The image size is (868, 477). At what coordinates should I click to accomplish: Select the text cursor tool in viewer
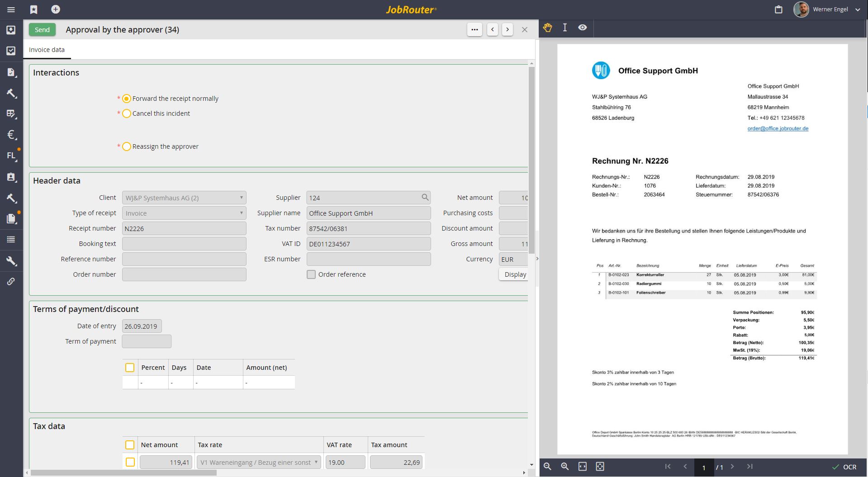click(x=565, y=28)
